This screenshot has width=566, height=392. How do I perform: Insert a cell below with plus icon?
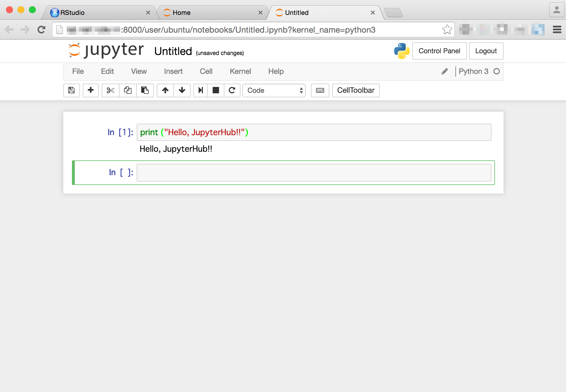click(x=91, y=90)
